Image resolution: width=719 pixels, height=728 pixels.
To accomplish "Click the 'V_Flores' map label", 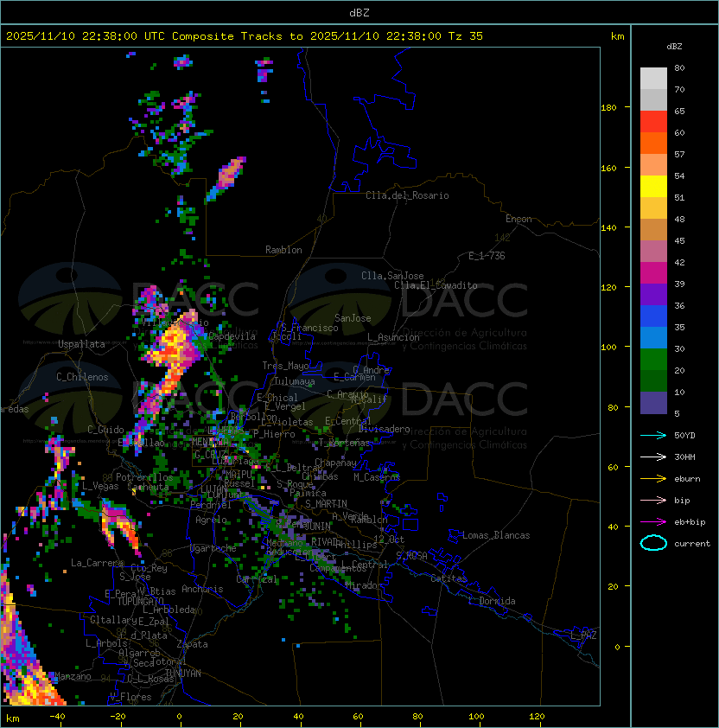I will click(130, 697).
